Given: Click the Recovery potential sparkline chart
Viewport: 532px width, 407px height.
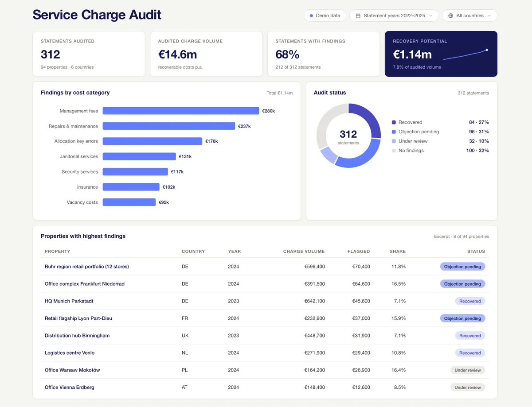Looking at the screenshot, I should tap(465, 54).
